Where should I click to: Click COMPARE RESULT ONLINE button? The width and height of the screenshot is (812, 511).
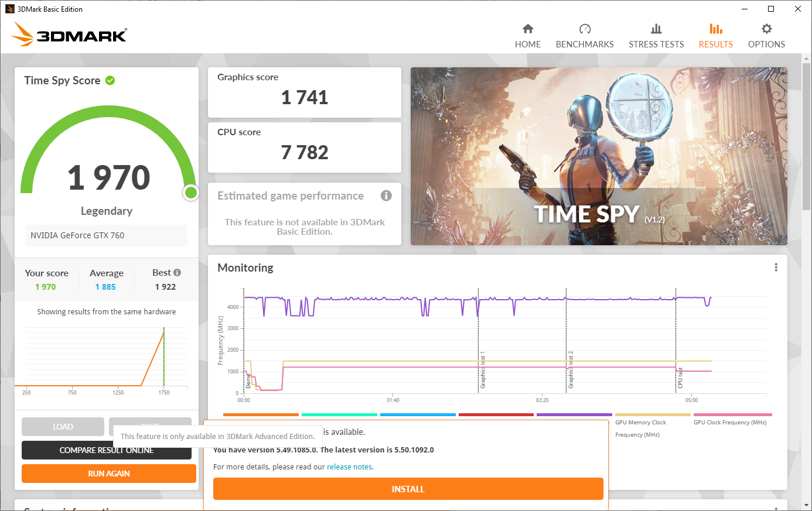[x=107, y=450]
